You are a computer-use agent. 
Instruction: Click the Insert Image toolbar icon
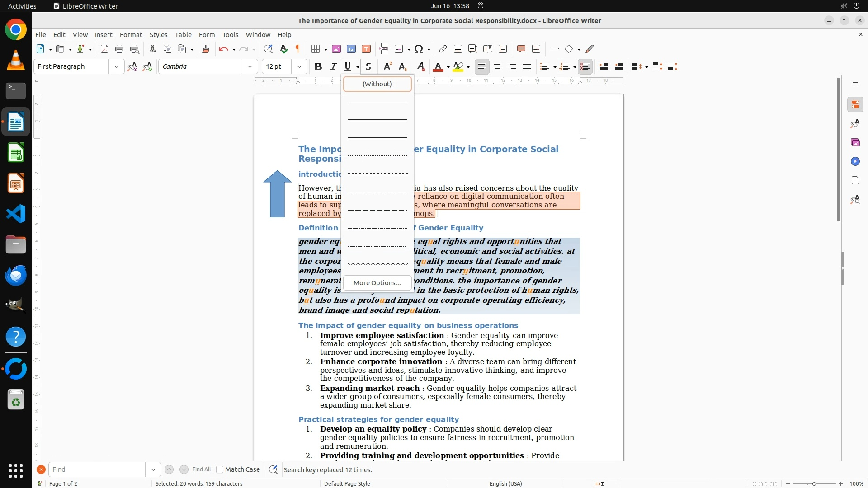tap(336, 49)
